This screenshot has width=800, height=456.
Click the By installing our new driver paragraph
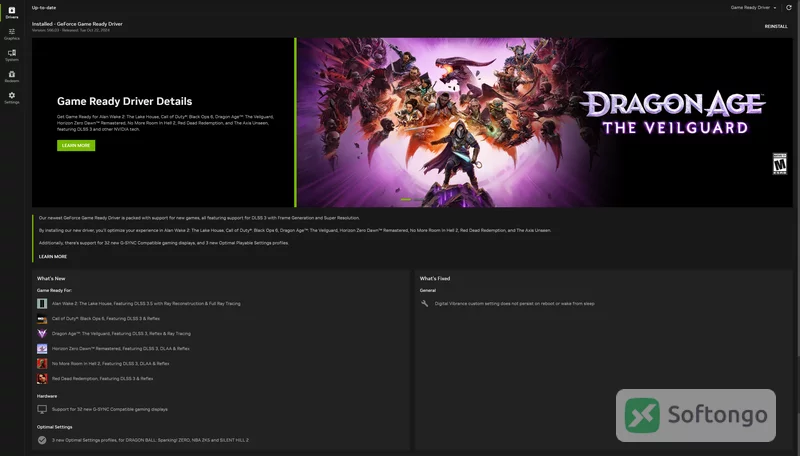[295, 231]
